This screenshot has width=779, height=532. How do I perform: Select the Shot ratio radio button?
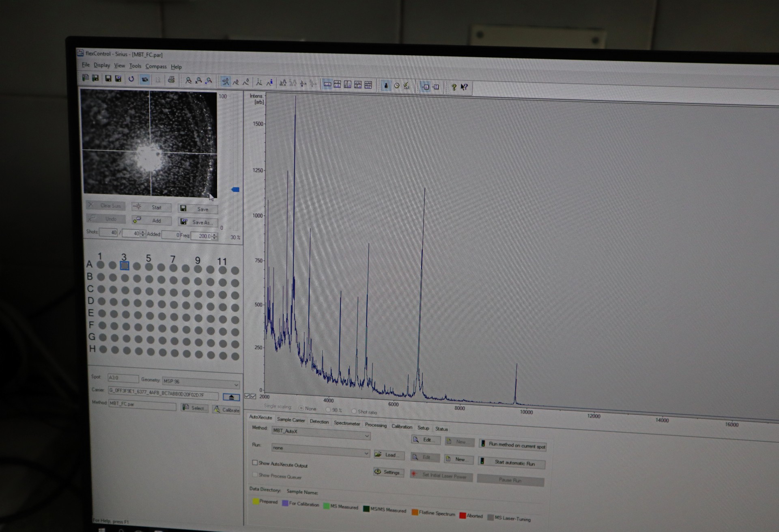354,411
